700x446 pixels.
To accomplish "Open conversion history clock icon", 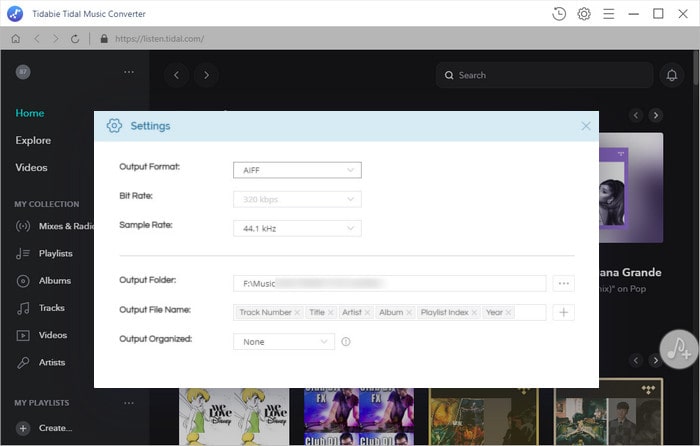I will pyautogui.click(x=559, y=14).
